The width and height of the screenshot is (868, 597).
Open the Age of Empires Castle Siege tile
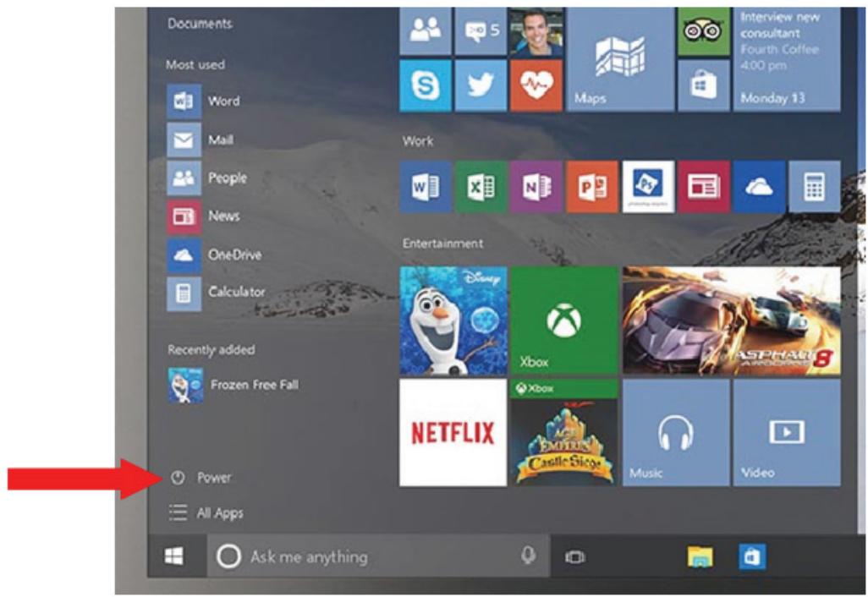[564, 433]
